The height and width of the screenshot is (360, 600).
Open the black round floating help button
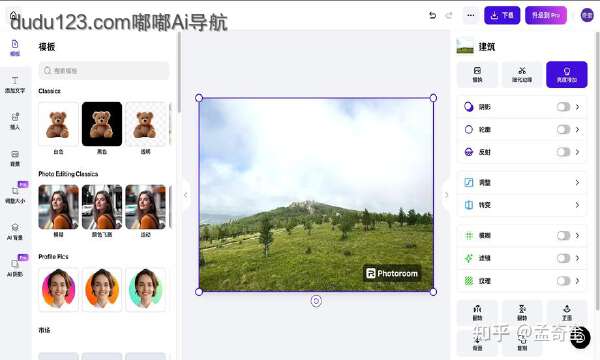click(580, 337)
